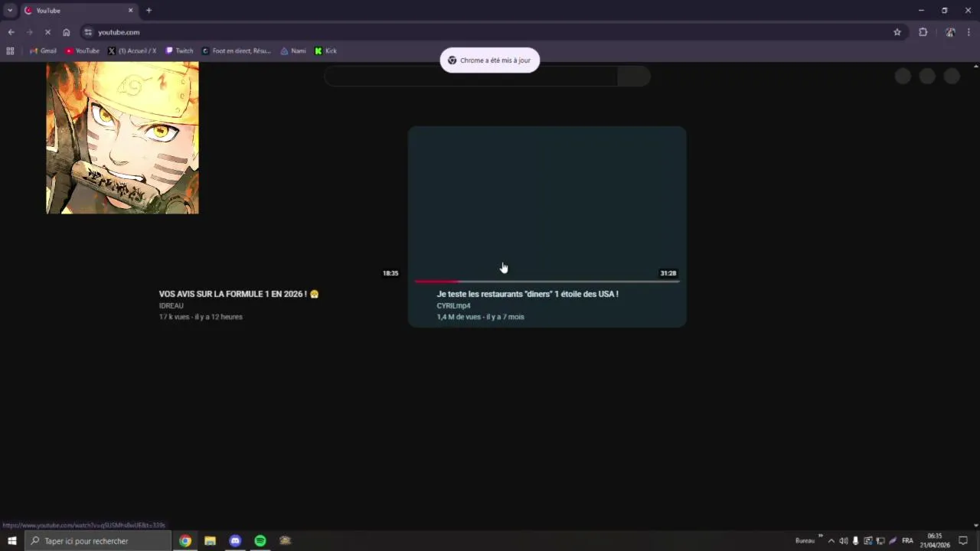Click the 31:28 duration badge
980x551 pixels.
point(668,273)
